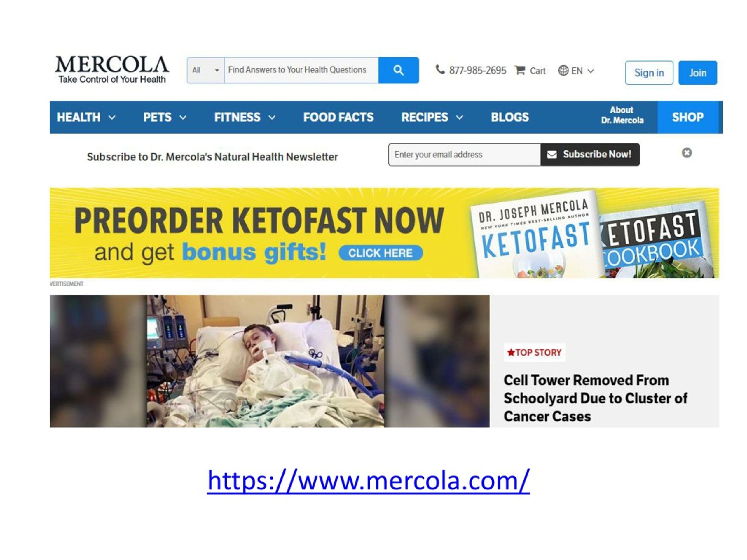
Task: Go to Food Facts section
Action: point(338,117)
